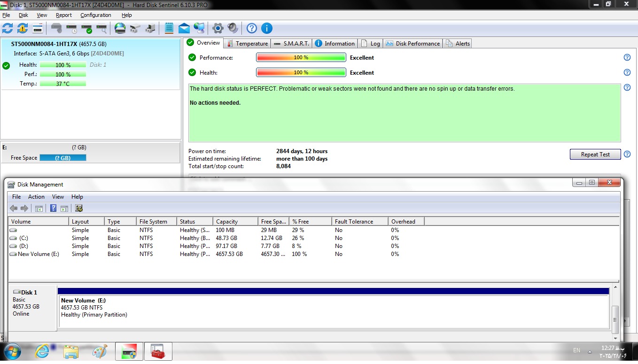The width and height of the screenshot is (638, 364).
Task: Click the question mark help toolbar icon
Action: pyautogui.click(x=252, y=28)
